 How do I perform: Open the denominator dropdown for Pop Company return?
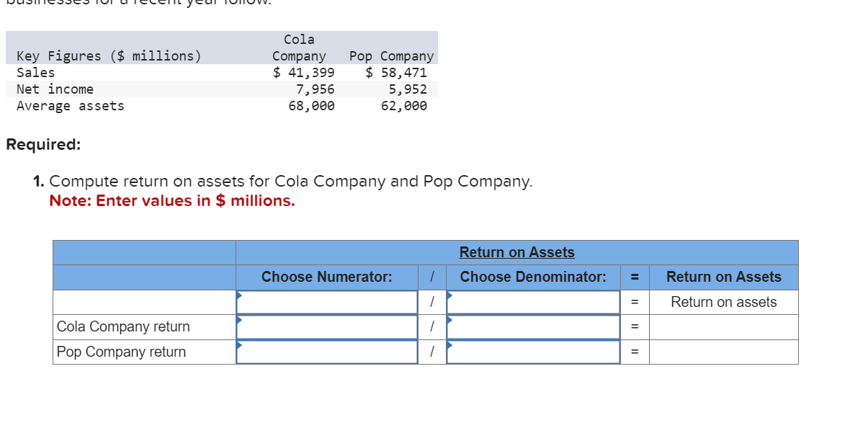coord(532,352)
